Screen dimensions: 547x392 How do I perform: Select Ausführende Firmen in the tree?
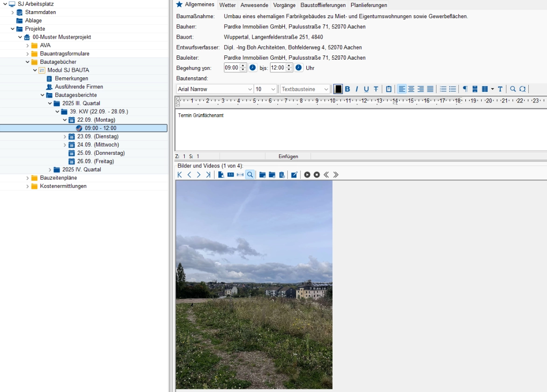click(79, 87)
